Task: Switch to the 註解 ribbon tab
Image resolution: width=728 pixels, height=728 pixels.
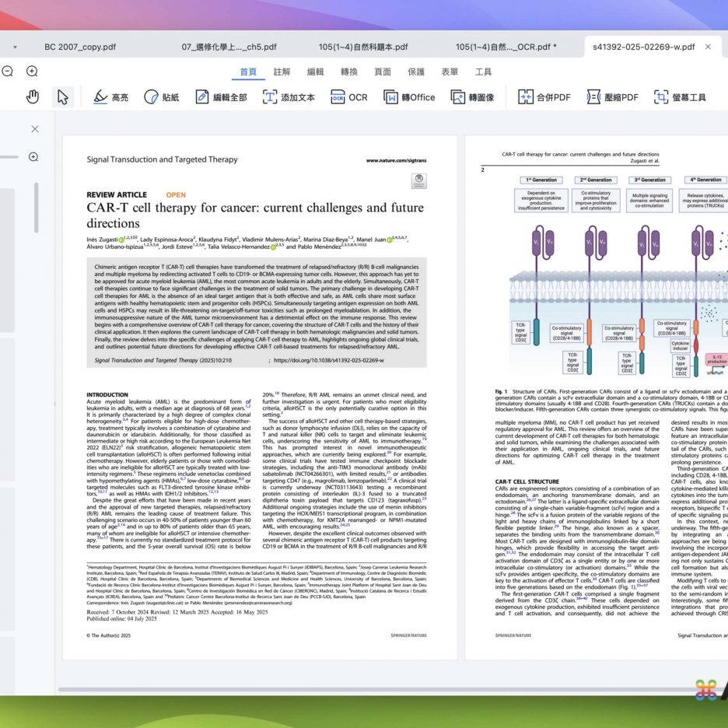Action: [x=282, y=72]
